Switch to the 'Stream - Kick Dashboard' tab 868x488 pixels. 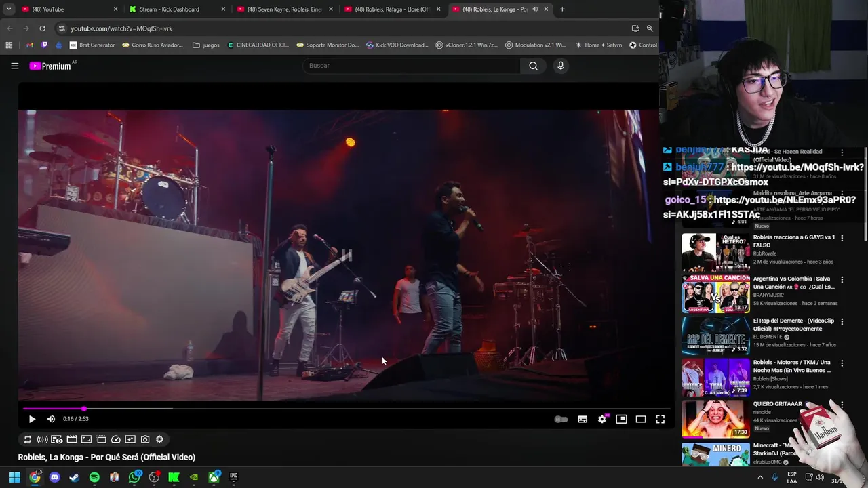coord(176,9)
